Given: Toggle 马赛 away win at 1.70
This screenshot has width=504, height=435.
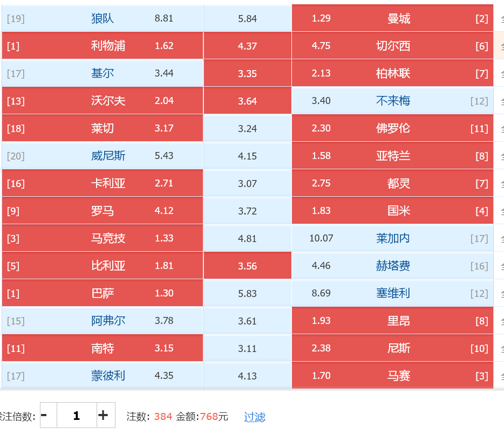Looking at the screenshot, I should [392, 376].
